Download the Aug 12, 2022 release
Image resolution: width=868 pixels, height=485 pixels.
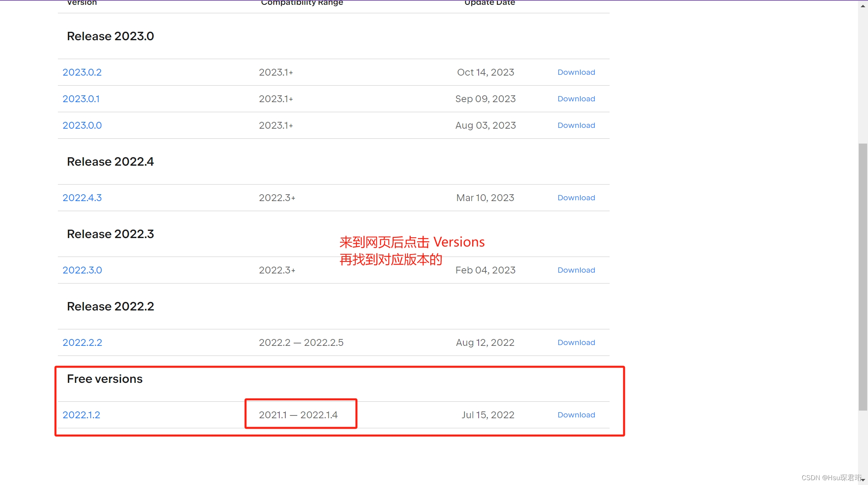pyautogui.click(x=576, y=343)
